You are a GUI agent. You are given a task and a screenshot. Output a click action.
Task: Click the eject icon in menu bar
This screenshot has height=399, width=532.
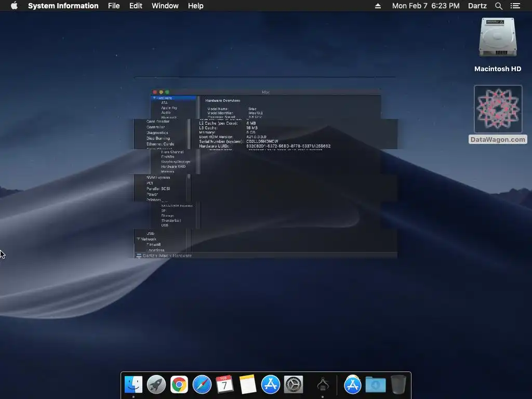point(378,6)
